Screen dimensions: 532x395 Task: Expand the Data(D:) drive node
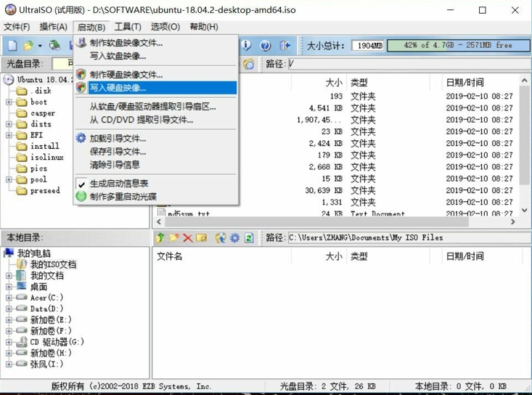[x=9, y=309]
